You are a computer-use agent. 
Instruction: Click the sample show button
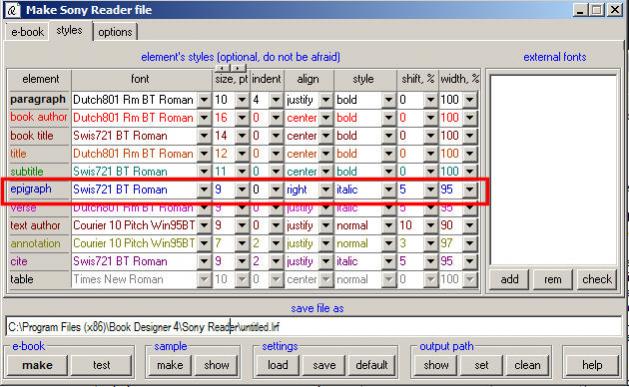[216, 365]
